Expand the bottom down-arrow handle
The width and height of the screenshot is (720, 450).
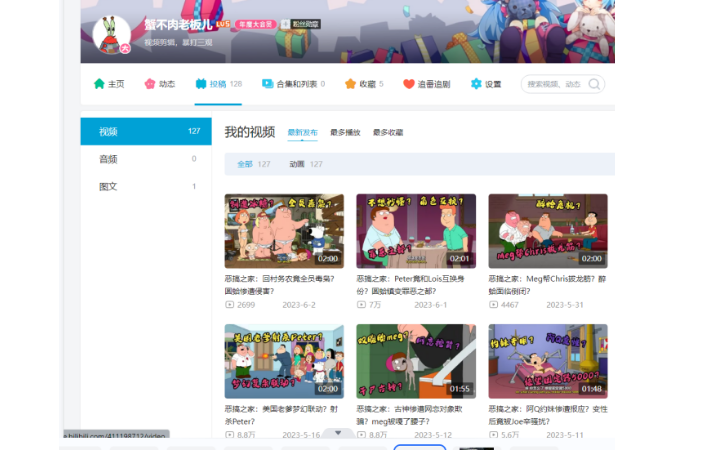(x=338, y=433)
